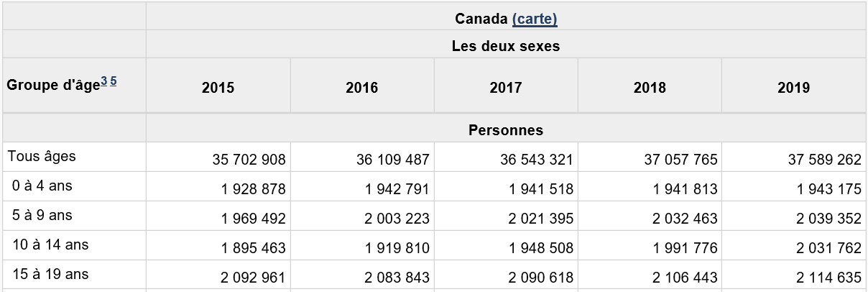
Task: Select the 15 à 19 ans row label
Action: coord(50,274)
